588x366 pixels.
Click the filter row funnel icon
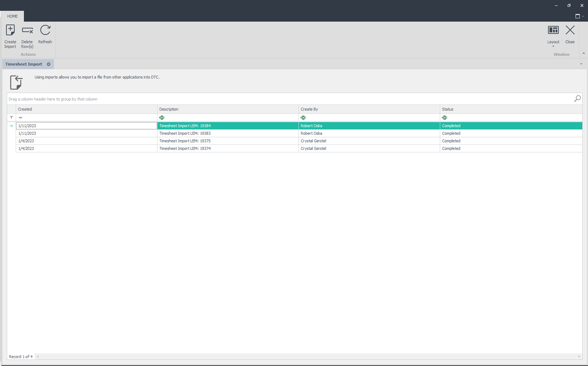point(11,117)
